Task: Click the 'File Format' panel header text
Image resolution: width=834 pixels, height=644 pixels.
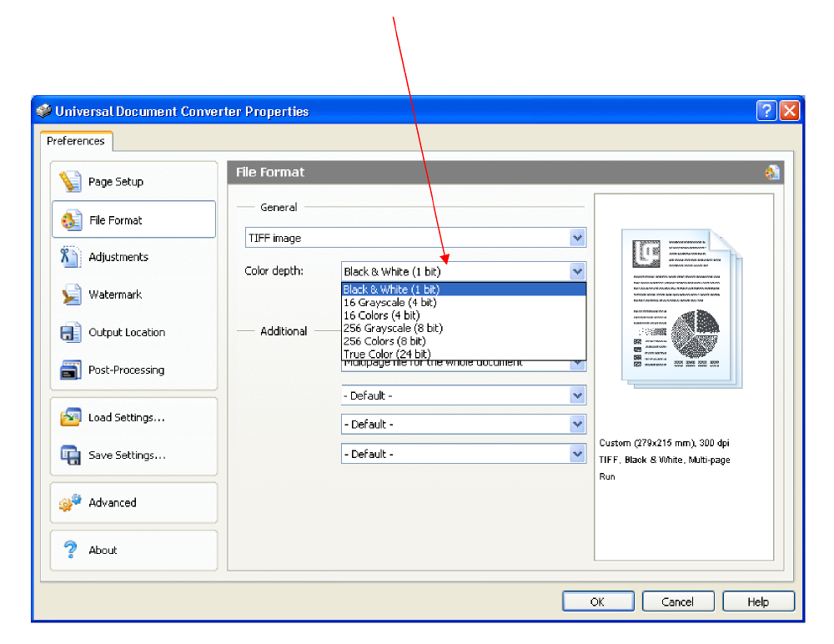Action: coord(270,172)
